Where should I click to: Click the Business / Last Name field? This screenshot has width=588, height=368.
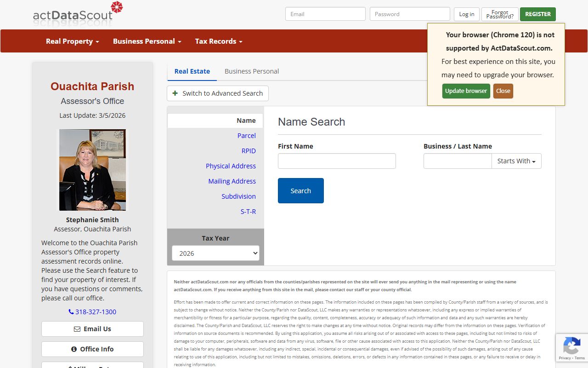pyautogui.click(x=458, y=161)
